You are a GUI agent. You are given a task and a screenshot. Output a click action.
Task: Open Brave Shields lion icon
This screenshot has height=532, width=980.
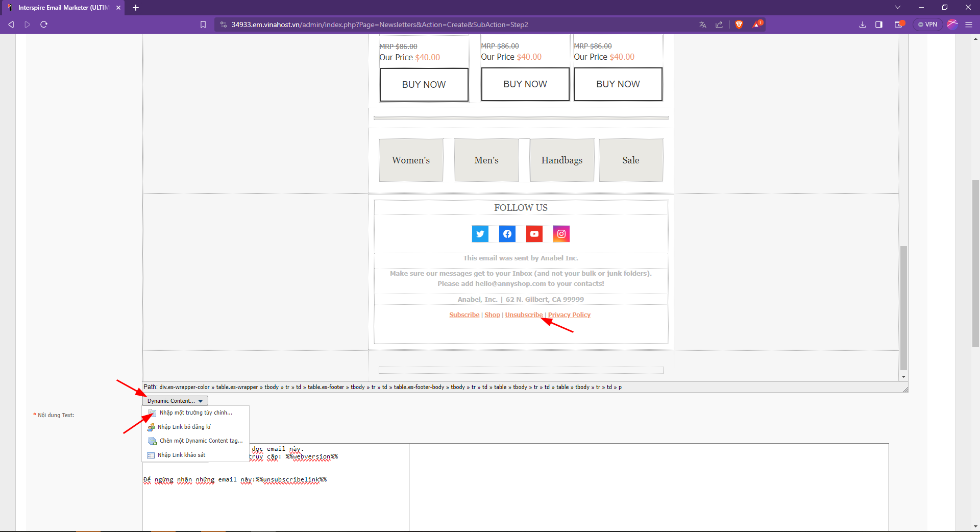(739, 25)
